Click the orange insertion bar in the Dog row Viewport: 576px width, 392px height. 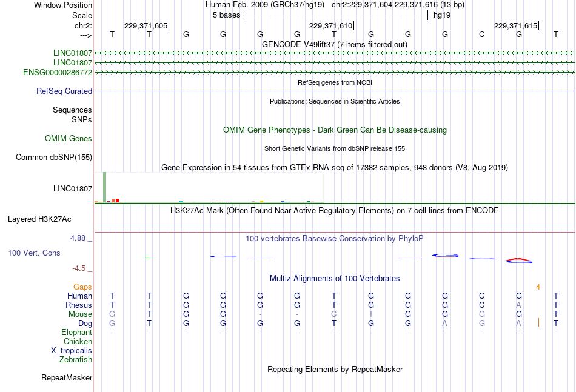[x=538, y=323]
